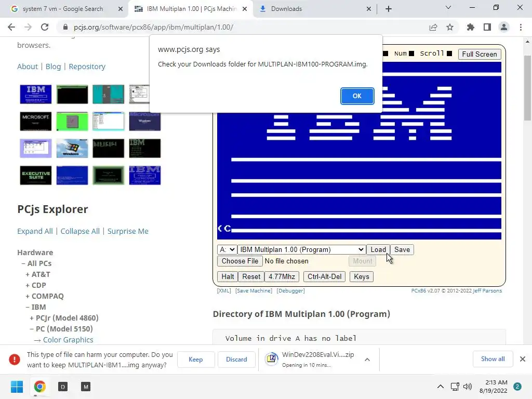Close the system 7 vm Google Search tab
The image size is (532, 399).
pyautogui.click(x=121, y=9)
